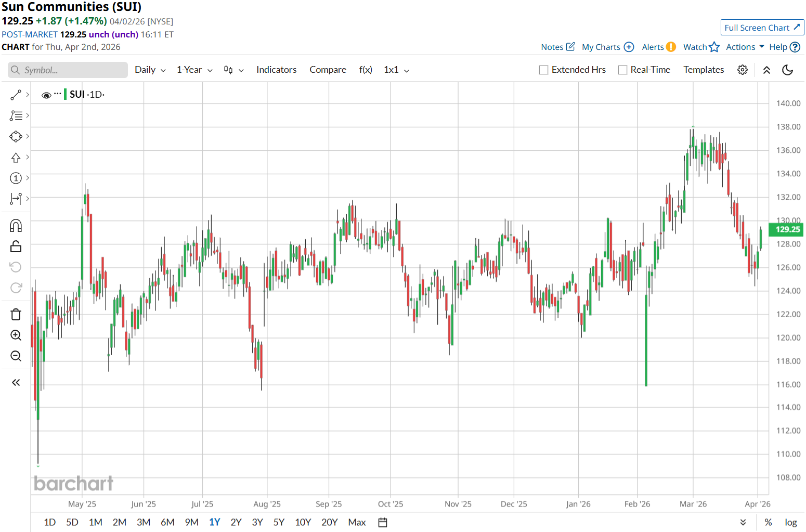Open Full Screen Chart
Image resolution: width=806 pixels, height=532 pixels.
point(762,28)
